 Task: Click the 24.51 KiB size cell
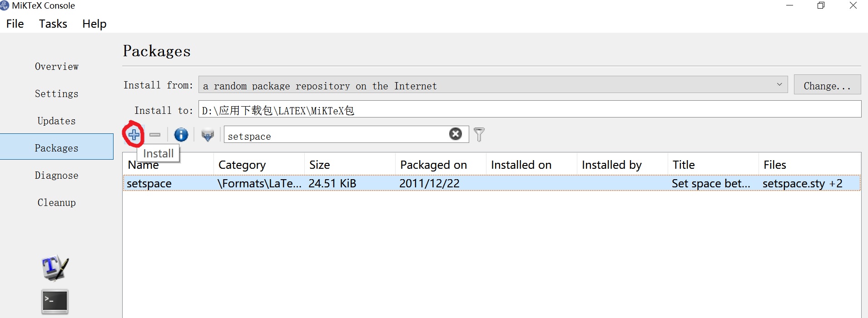(350, 183)
